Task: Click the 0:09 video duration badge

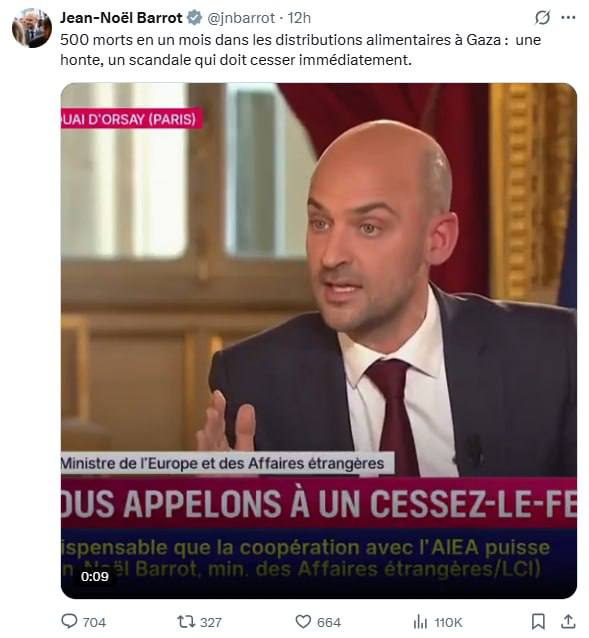Action: pyautogui.click(x=94, y=576)
